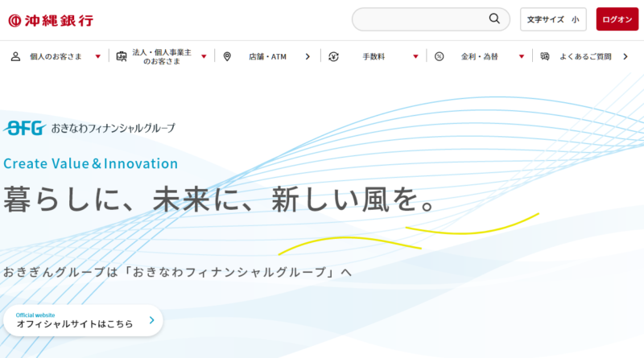Screen dimensions: 644x358
Task: Click the chevron next to よくあるご質問
Action: (x=625, y=56)
